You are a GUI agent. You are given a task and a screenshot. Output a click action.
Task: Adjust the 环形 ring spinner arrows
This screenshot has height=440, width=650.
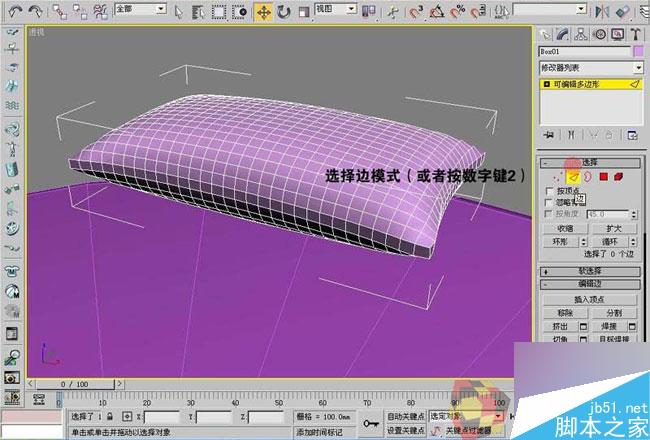click(x=584, y=242)
